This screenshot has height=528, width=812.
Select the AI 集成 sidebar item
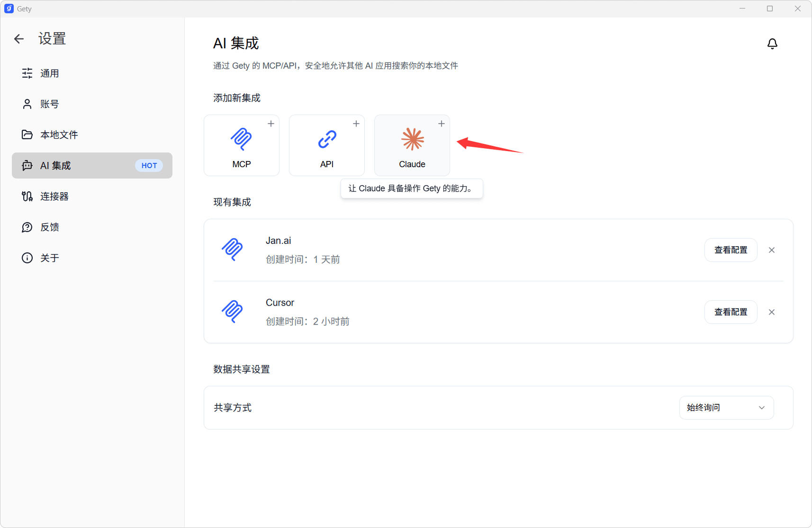tap(92, 166)
